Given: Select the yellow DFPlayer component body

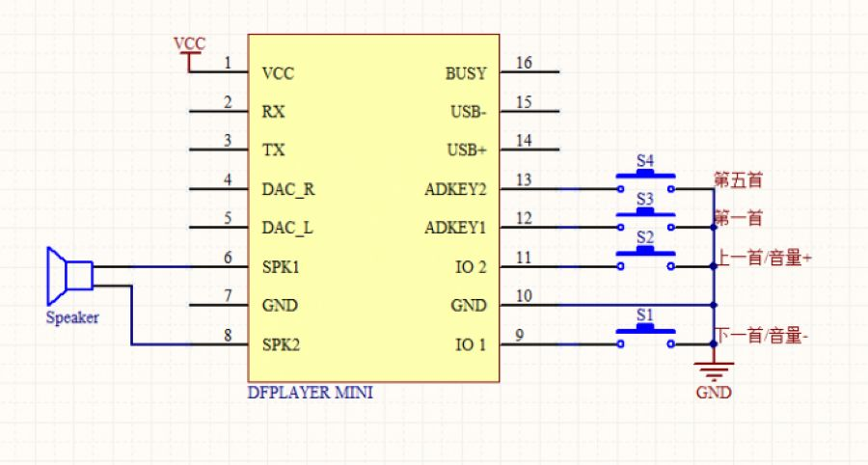Looking at the screenshot, I should click(x=373, y=208).
